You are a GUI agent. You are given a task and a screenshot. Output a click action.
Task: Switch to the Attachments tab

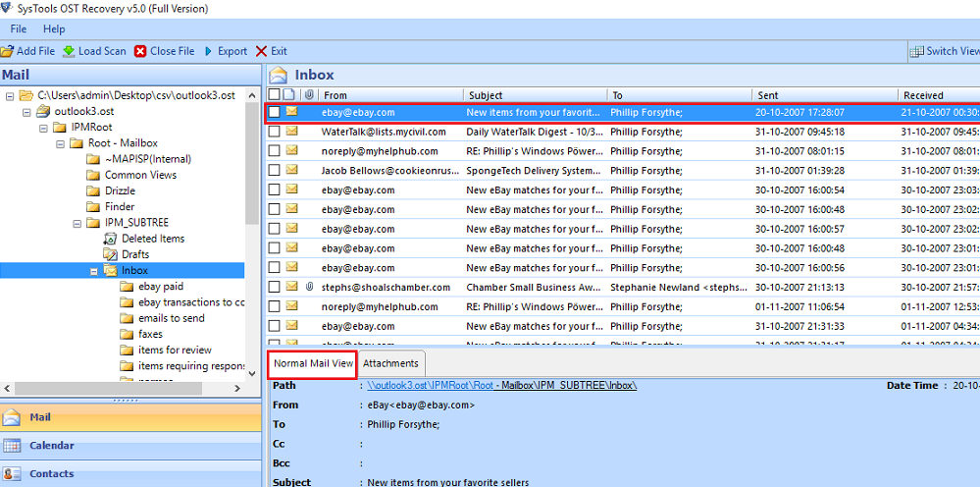(x=390, y=364)
